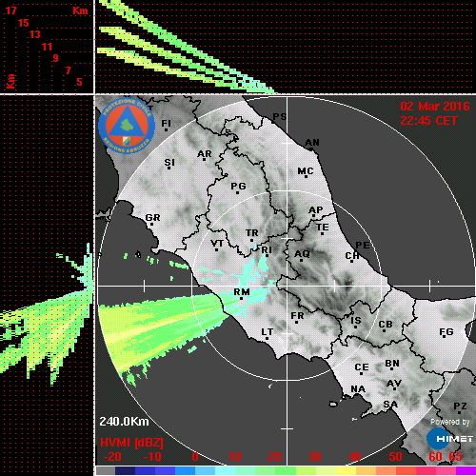Image resolution: width=476 pixels, height=476 pixels.
Task: Click the AN city label on the coast
Action: pos(312,143)
